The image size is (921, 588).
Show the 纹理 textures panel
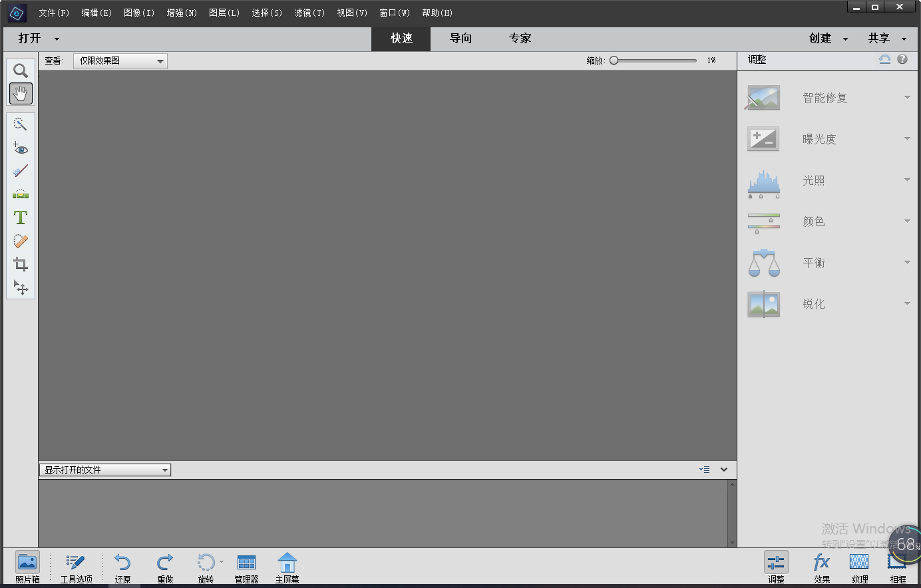(x=860, y=567)
